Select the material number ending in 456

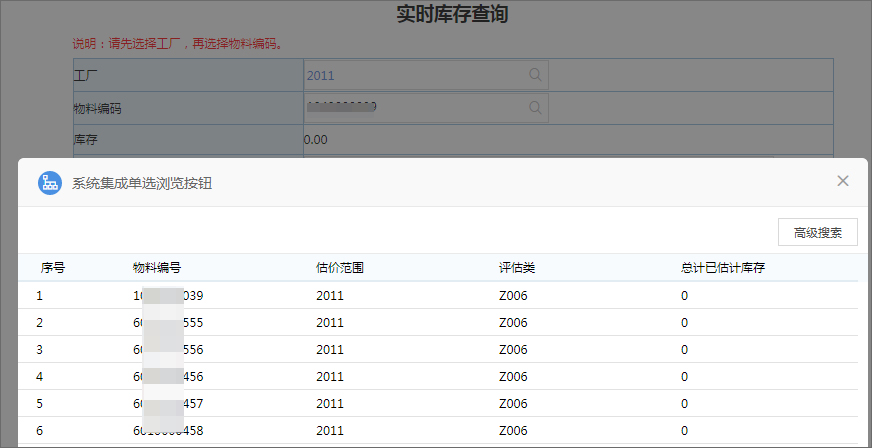(168, 377)
